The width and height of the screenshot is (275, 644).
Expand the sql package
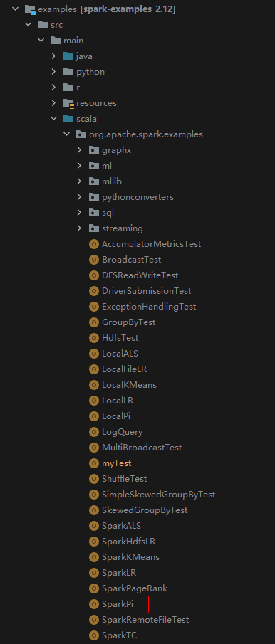point(79,212)
